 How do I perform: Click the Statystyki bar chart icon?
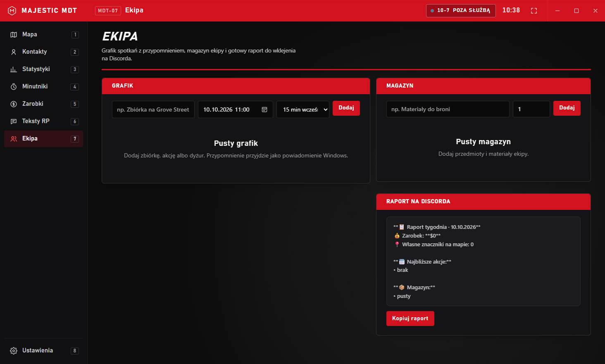[x=14, y=69]
